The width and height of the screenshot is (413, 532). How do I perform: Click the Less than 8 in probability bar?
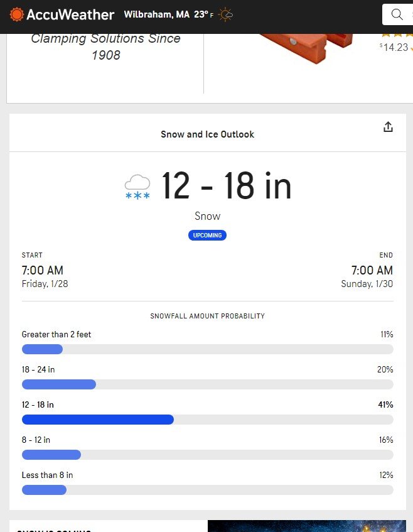(208, 490)
